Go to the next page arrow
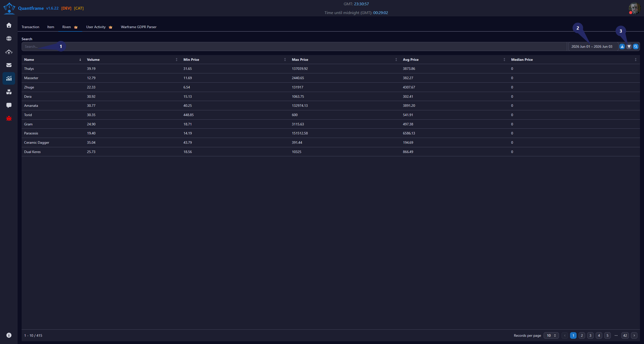 pyautogui.click(x=634, y=335)
